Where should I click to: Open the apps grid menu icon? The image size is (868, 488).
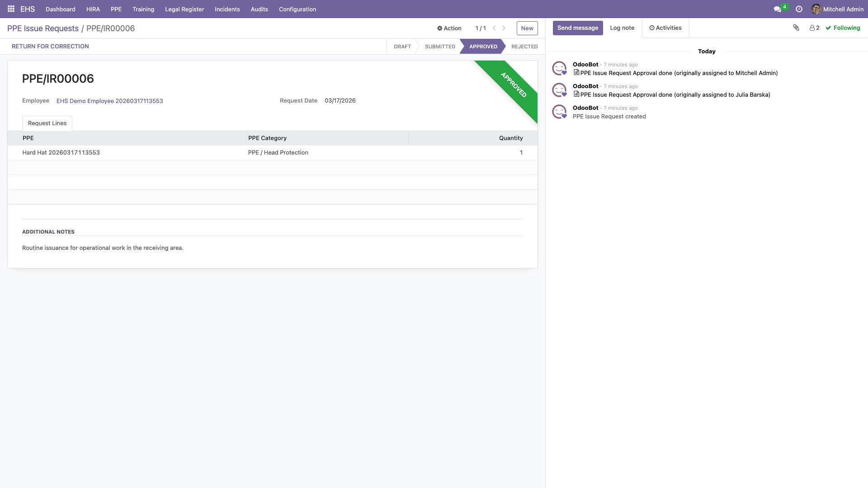[11, 9]
